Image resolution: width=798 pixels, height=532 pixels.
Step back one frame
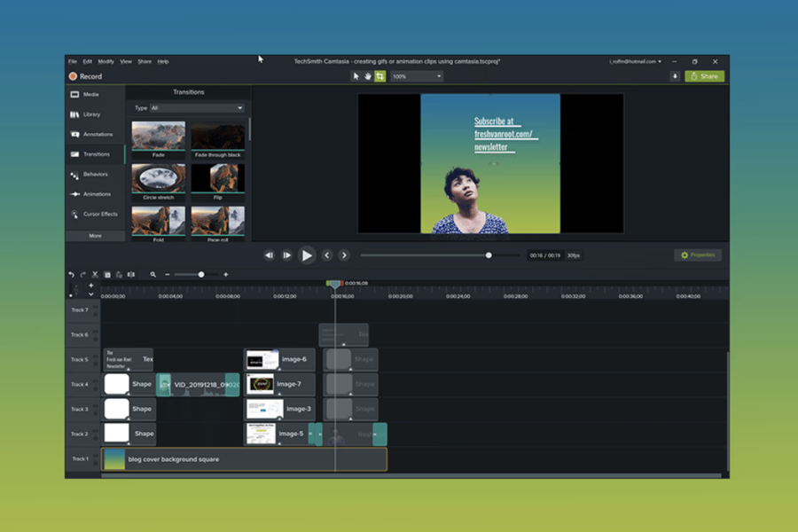point(270,255)
